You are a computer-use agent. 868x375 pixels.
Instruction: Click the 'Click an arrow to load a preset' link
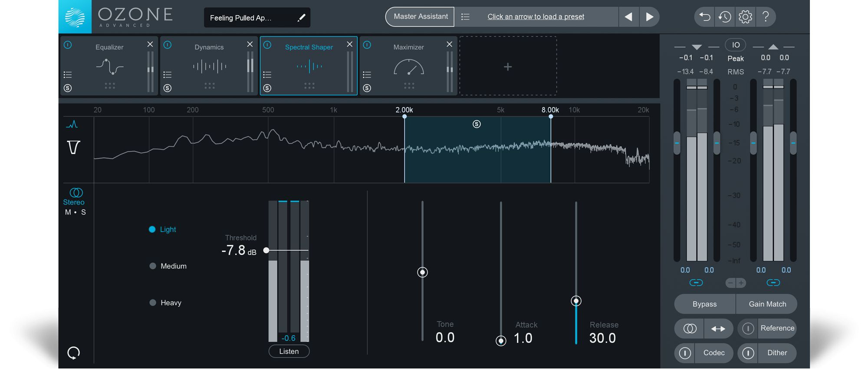point(536,17)
